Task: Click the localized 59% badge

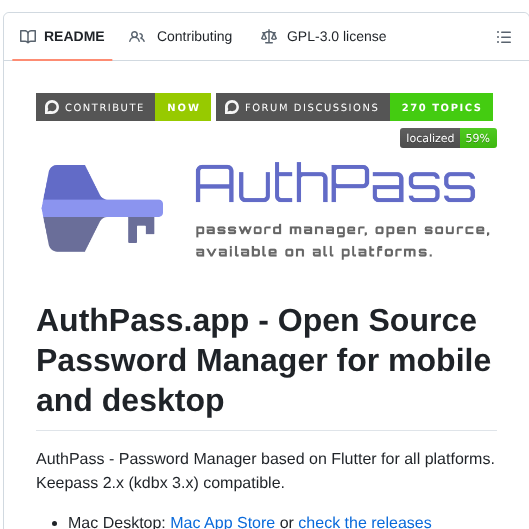Action: click(x=448, y=138)
